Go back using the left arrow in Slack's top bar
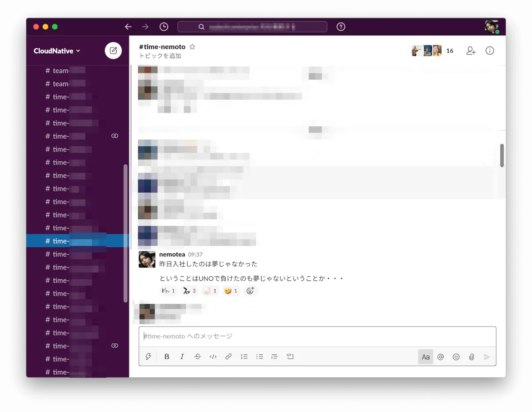Screen dimensions: 532x412 point(128,27)
